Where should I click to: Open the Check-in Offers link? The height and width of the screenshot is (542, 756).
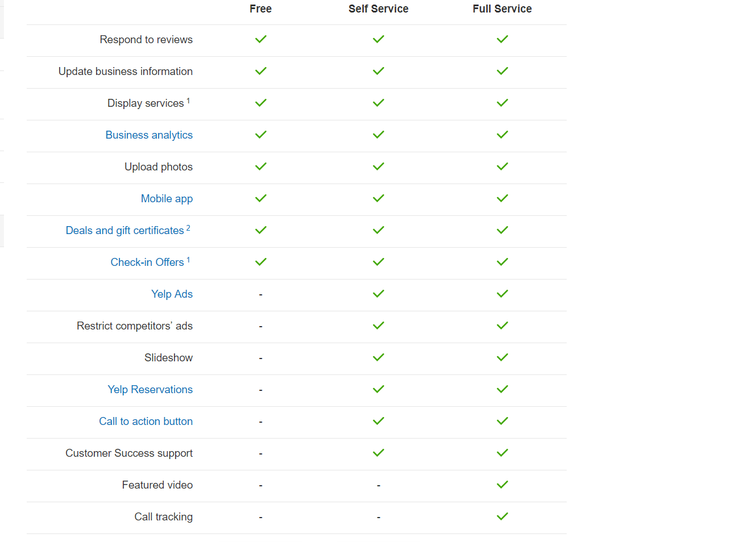tap(147, 262)
